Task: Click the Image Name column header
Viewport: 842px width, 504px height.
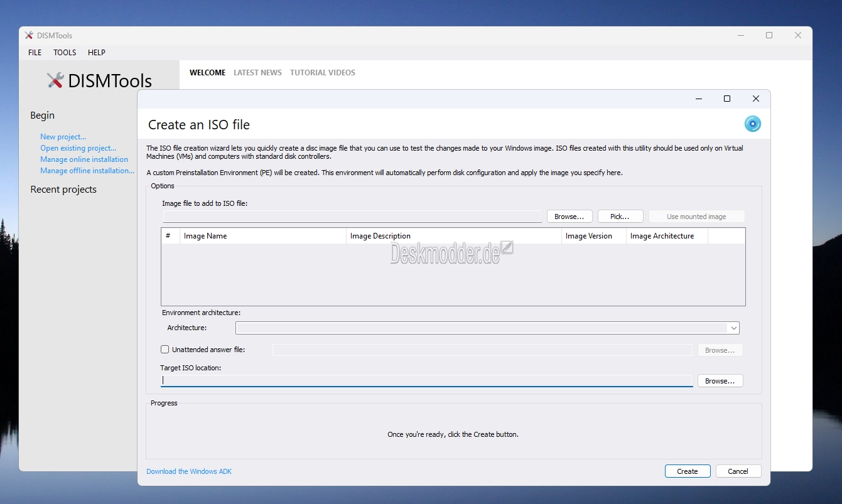Action: tap(262, 236)
